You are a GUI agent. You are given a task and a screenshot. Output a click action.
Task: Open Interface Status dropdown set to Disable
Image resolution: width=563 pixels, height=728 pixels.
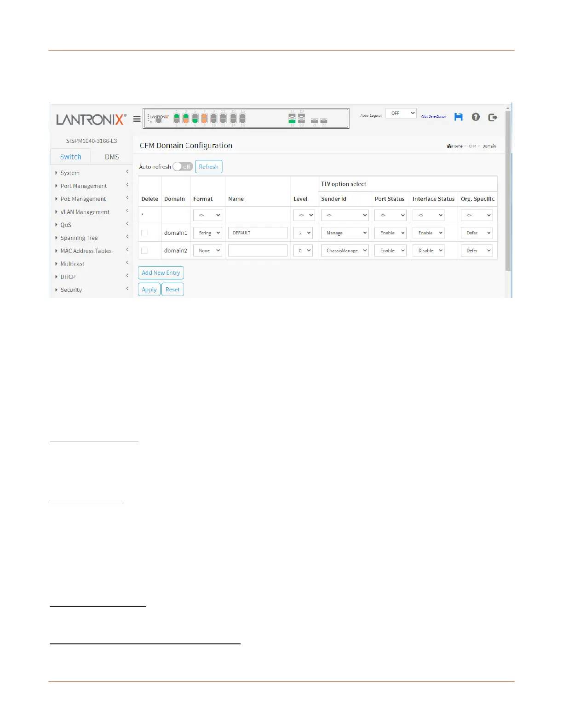(429, 250)
